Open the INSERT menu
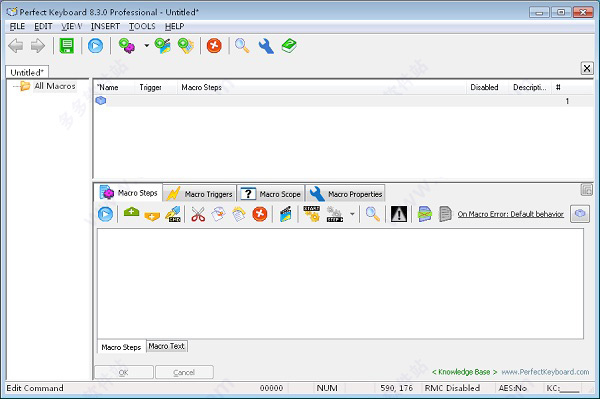 105,26
